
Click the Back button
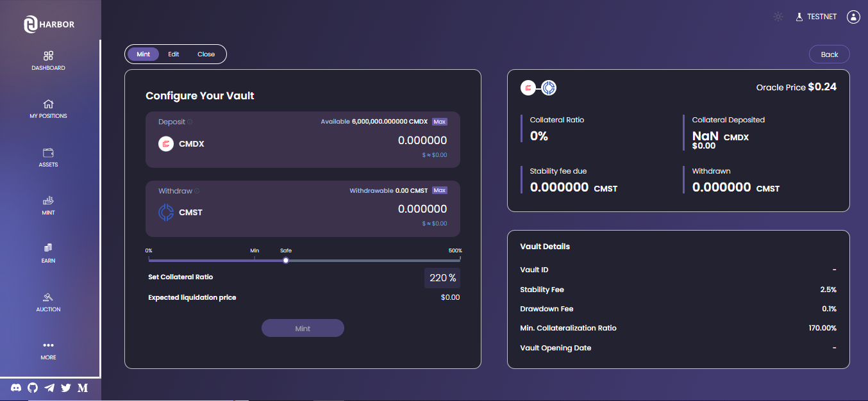830,54
